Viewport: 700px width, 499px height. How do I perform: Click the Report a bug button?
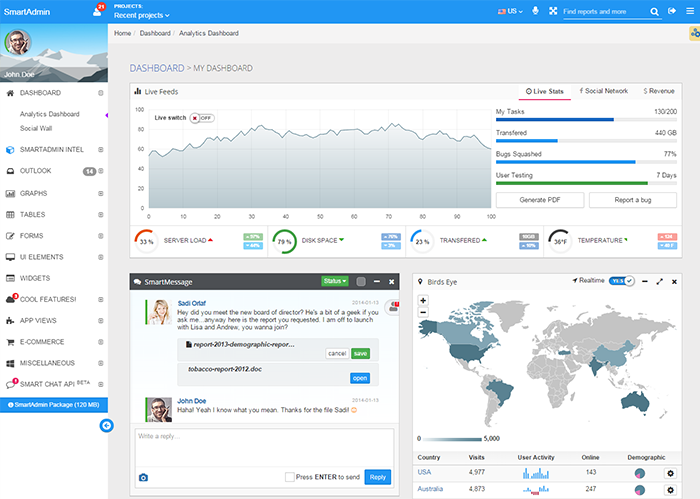[632, 200]
